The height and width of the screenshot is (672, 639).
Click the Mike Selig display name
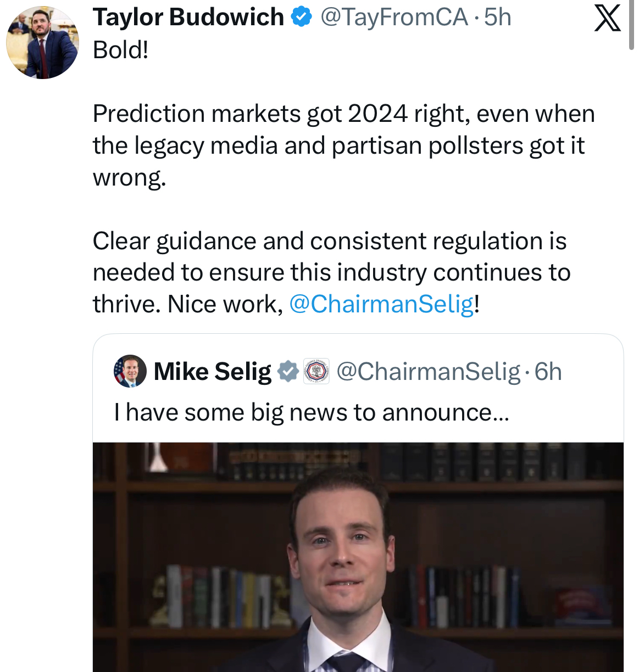point(213,372)
